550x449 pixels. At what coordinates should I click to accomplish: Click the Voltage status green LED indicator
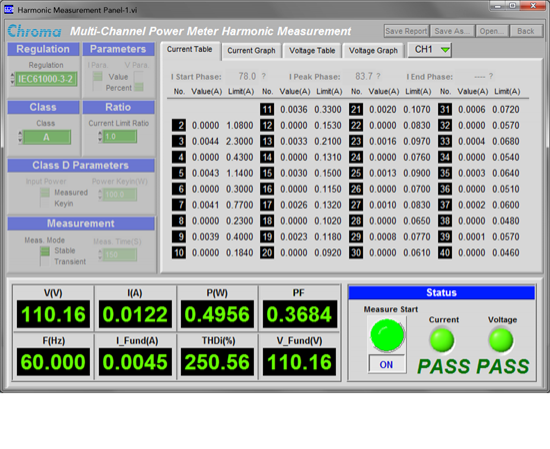[501, 340]
